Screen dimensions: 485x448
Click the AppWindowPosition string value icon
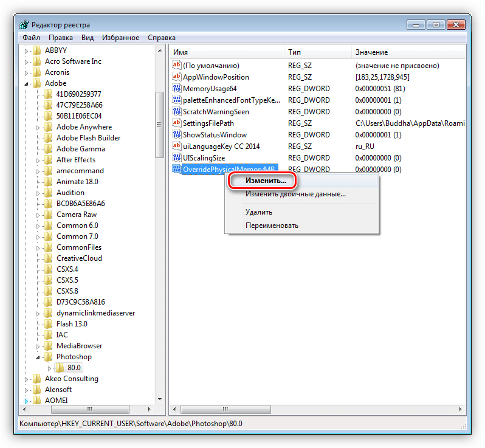pyautogui.click(x=177, y=77)
